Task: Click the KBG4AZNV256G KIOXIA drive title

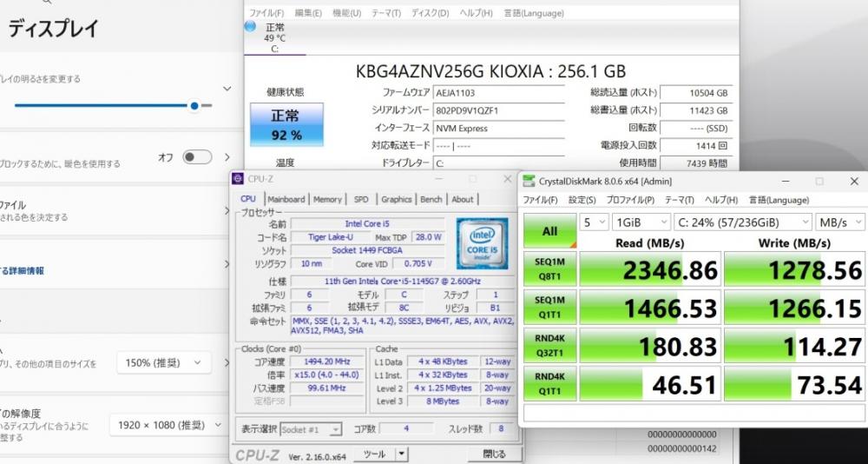Action: point(490,71)
